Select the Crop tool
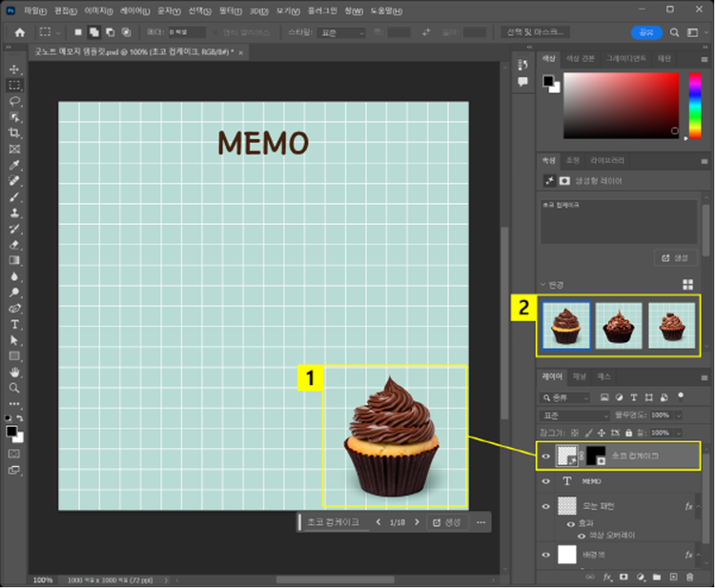Viewport: 715px width, 588px height. click(14, 132)
